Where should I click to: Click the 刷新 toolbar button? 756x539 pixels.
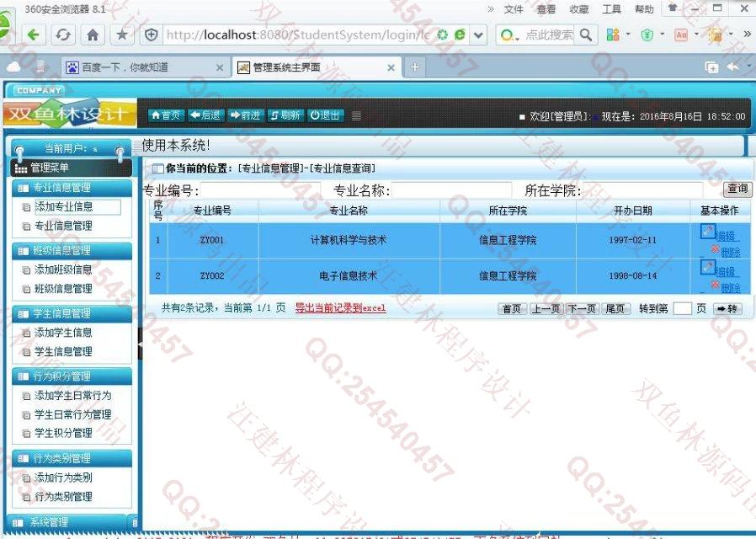pyautogui.click(x=285, y=115)
